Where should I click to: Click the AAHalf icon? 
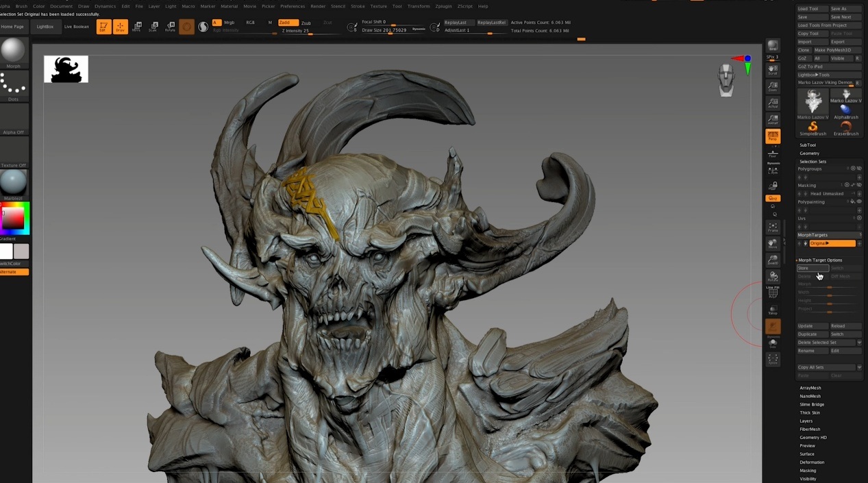tap(773, 119)
